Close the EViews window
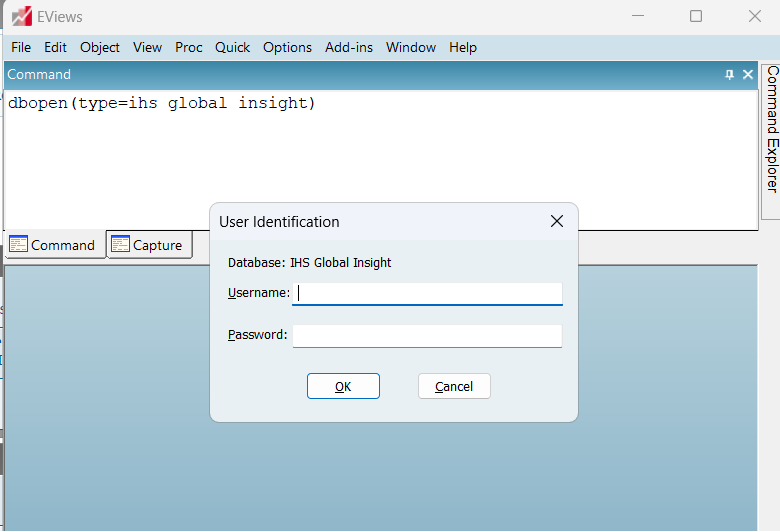This screenshot has width=780, height=532. pyautogui.click(x=755, y=16)
